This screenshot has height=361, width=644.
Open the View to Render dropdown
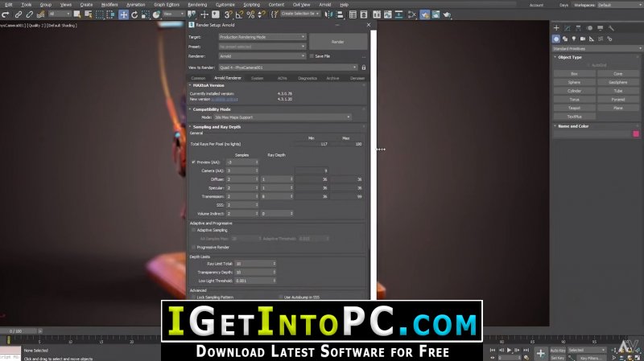[288, 68]
